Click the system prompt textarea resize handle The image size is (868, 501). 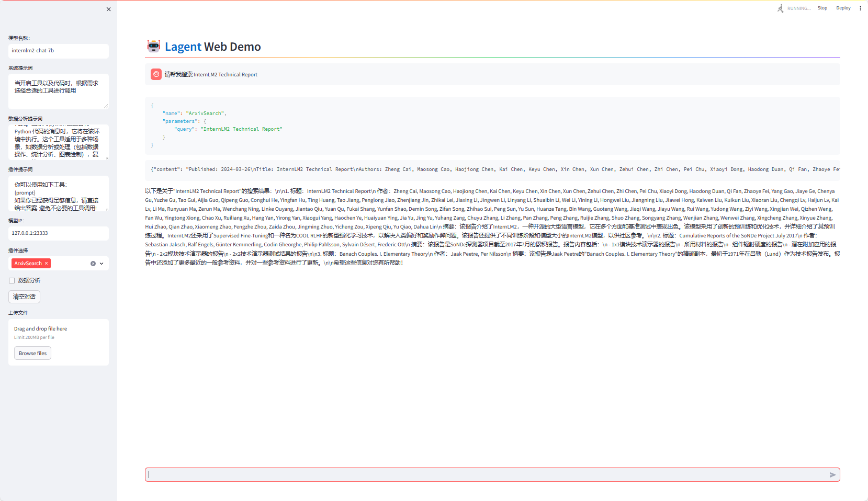[106, 106]
